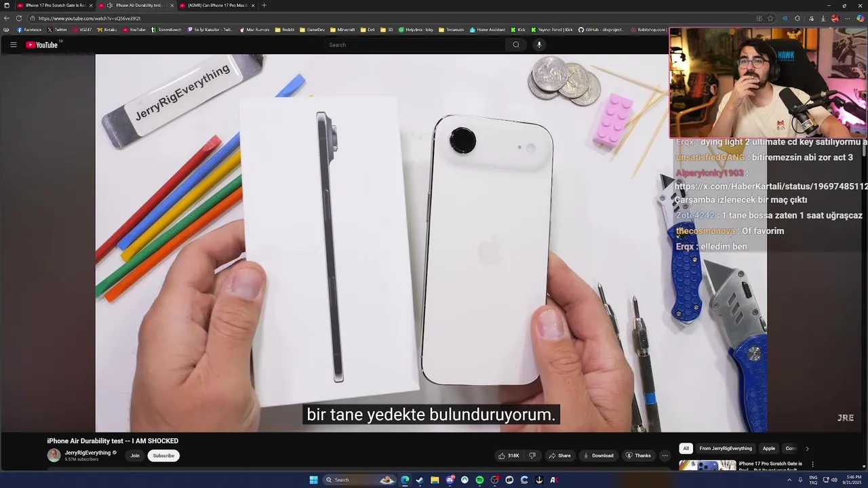Dislike the video with thumbs-down icon
868x488 pixels.
532,455
